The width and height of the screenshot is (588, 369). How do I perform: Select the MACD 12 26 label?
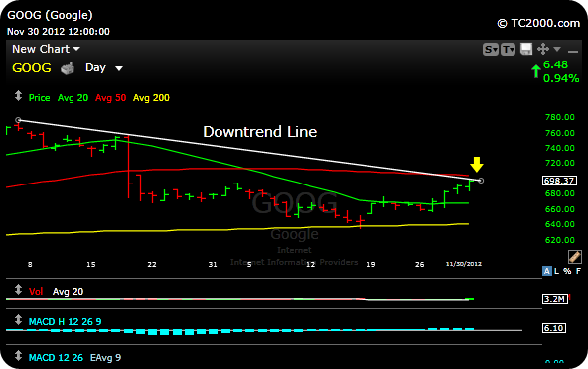pyautogui.click(x=56, y=358)
